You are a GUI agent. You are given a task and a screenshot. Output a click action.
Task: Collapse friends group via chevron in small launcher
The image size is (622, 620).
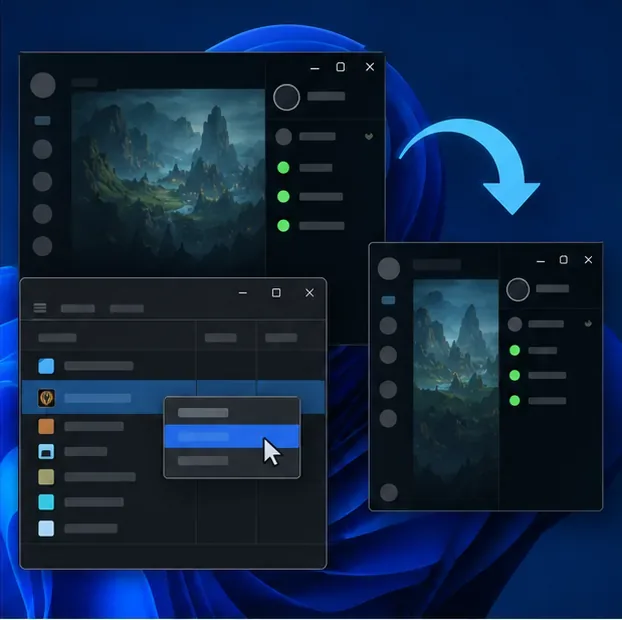coord(588,324)
